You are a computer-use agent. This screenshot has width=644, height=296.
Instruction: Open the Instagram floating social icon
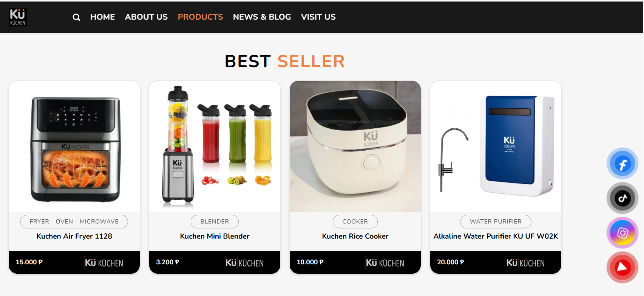[x=622, y=233]
